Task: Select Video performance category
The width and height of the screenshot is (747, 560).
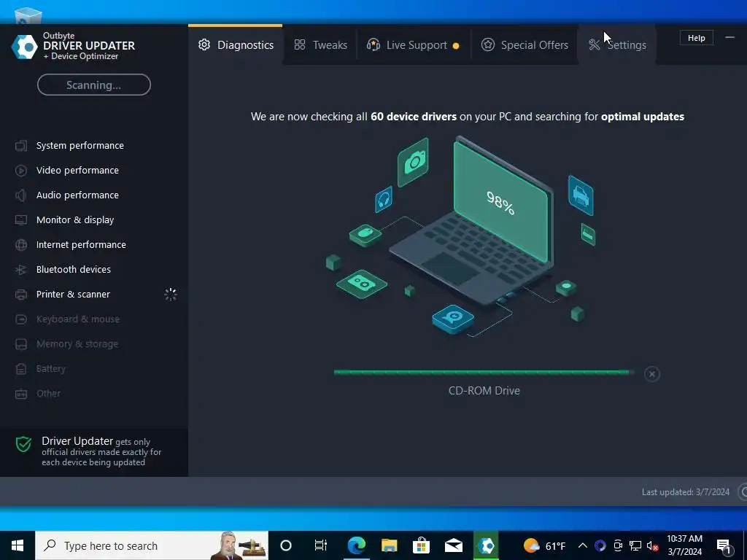Action: tap(77, 170)
